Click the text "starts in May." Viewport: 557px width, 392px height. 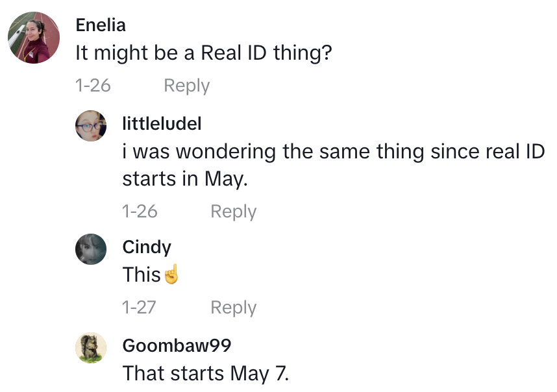[185, 179]
